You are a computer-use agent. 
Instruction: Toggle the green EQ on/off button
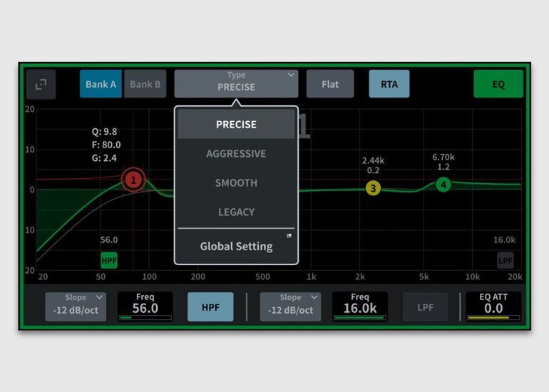pos(498,84)
